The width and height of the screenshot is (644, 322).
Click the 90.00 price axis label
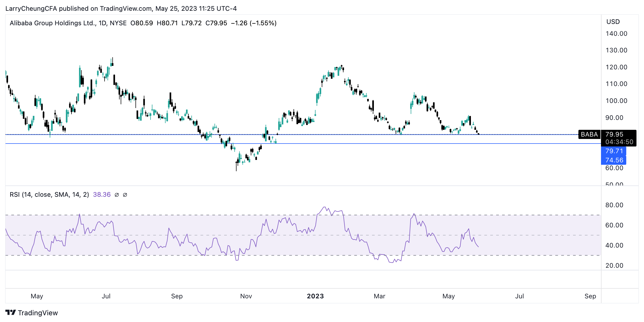614,118
